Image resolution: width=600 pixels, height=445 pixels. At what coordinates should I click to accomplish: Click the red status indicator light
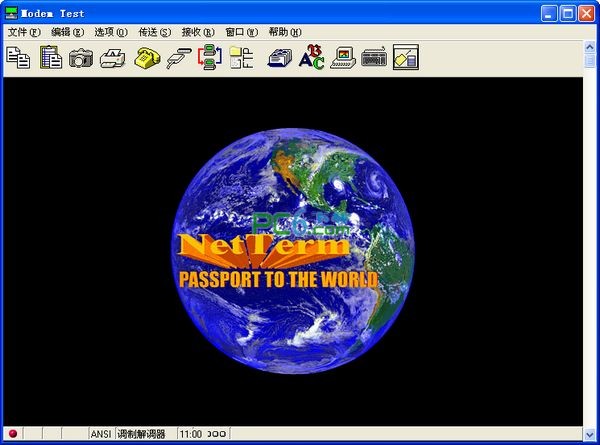[x=13, y=434]
